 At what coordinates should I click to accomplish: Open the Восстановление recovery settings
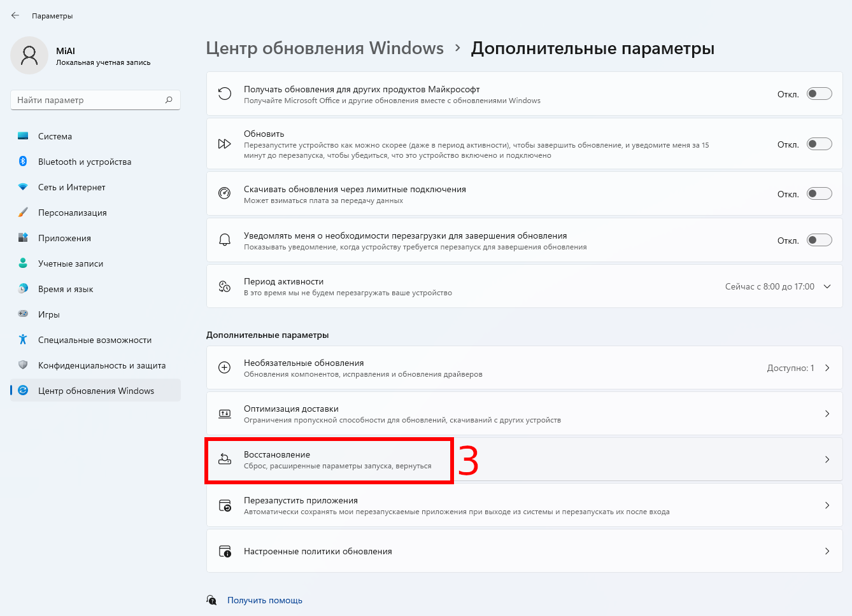coord(525,459)
